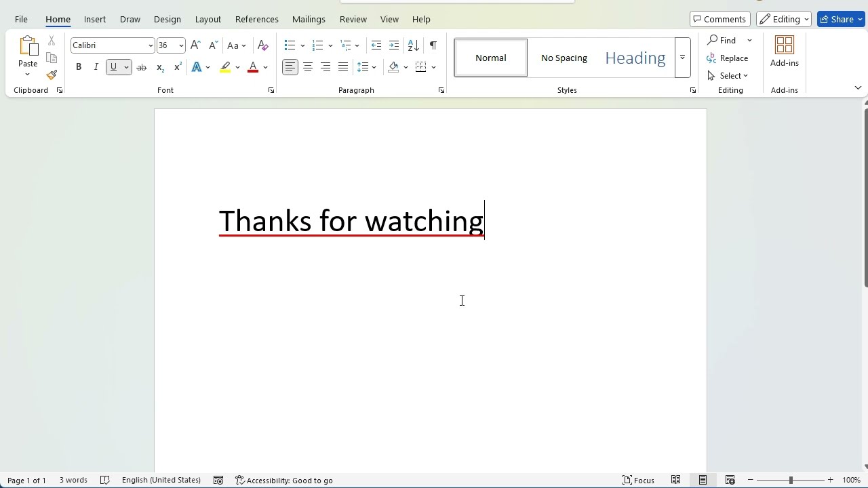Open the font size dropdown
This screenshot has width=868, height=488.
click(181, 45)
